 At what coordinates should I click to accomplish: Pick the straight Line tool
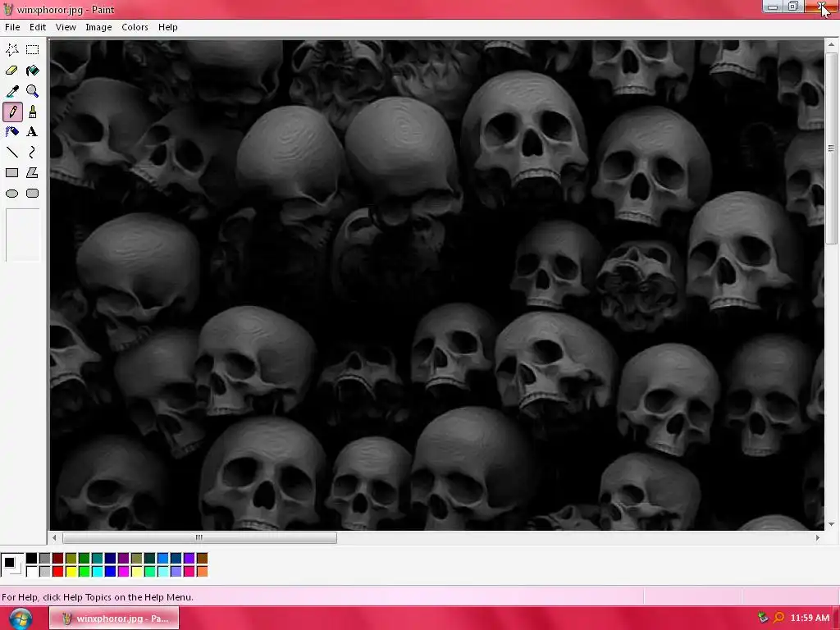[x=11, y=153]
